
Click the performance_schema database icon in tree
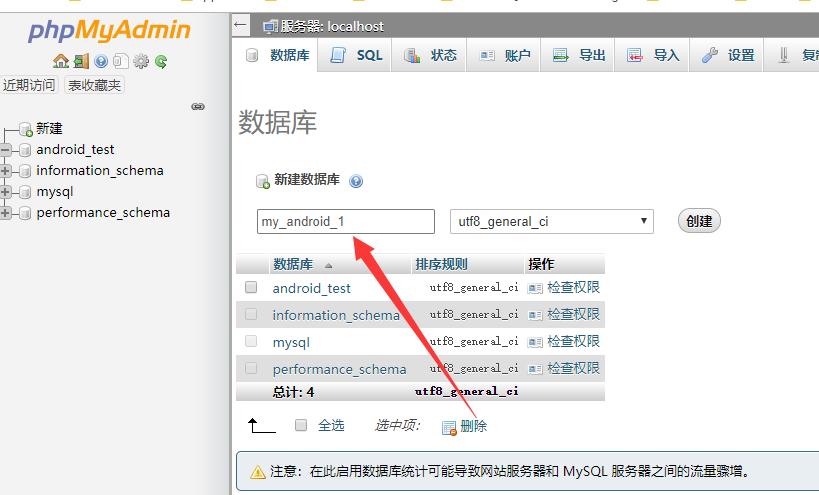point(25,213)
